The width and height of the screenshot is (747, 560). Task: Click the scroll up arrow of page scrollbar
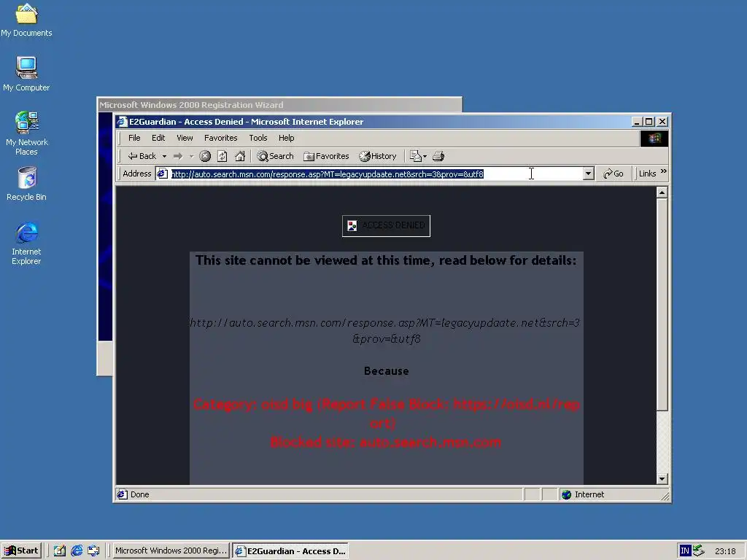tap(662, 192)
